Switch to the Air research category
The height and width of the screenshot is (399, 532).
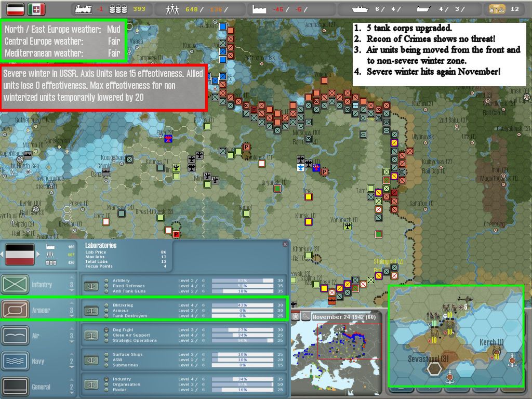coord(16,336)
